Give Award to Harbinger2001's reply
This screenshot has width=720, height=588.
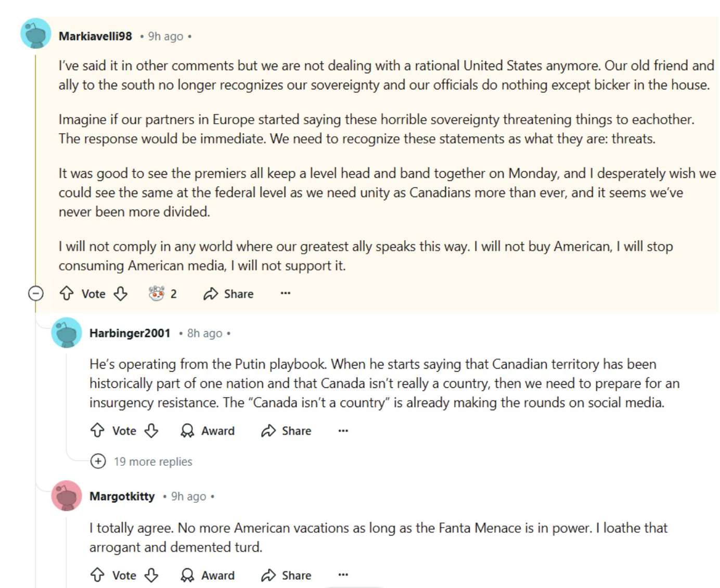(208, 430)
